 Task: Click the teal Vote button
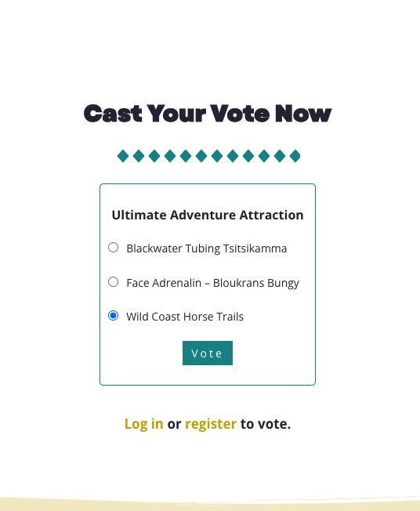click(x=208, y=353)
